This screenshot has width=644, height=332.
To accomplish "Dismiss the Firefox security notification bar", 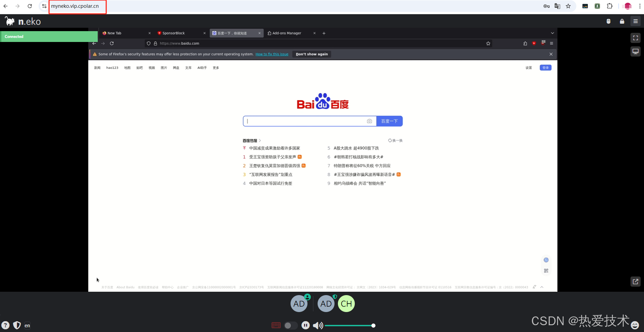I will click(x=551, y=54).
